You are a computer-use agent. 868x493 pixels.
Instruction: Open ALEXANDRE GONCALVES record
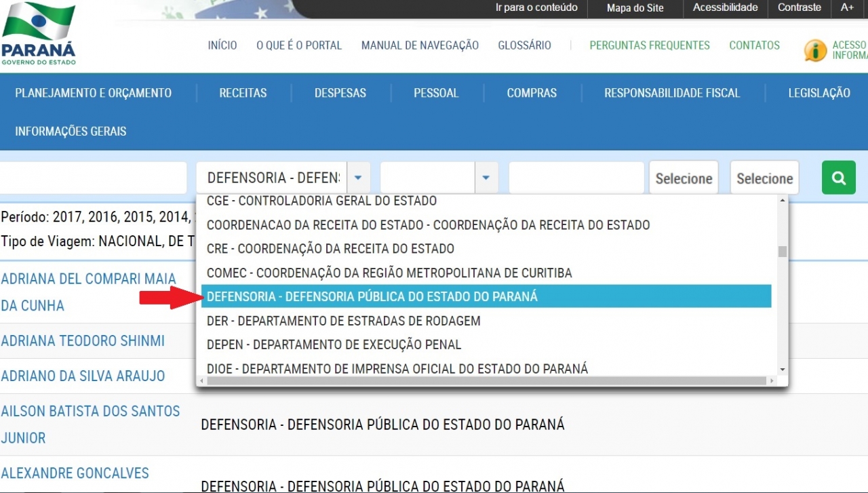click(x=75, y=473)
